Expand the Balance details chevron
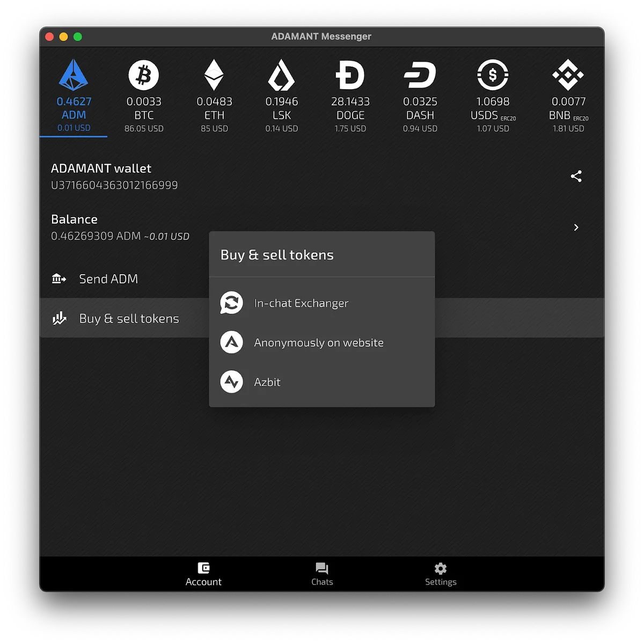Screen dimensions: 644x644 click(576, 228)
